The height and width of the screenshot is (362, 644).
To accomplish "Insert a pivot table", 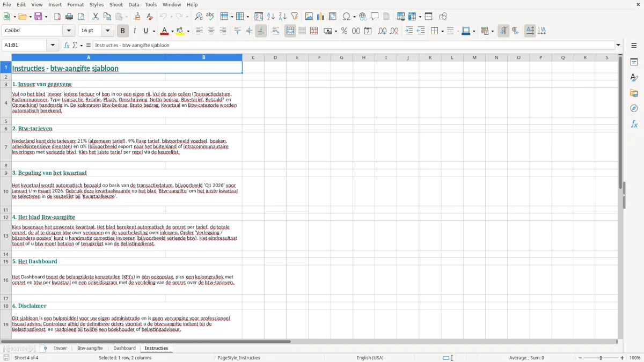I will (x=333, y=17).
